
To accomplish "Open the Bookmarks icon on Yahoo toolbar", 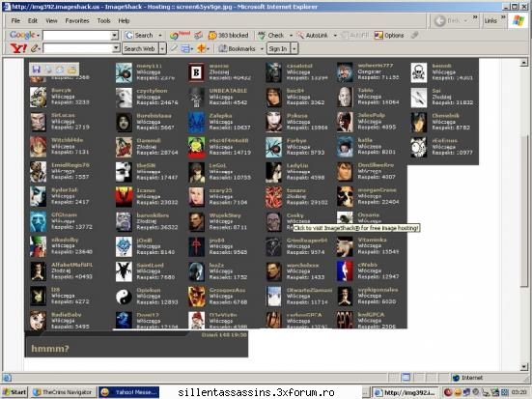I will 223,48.
